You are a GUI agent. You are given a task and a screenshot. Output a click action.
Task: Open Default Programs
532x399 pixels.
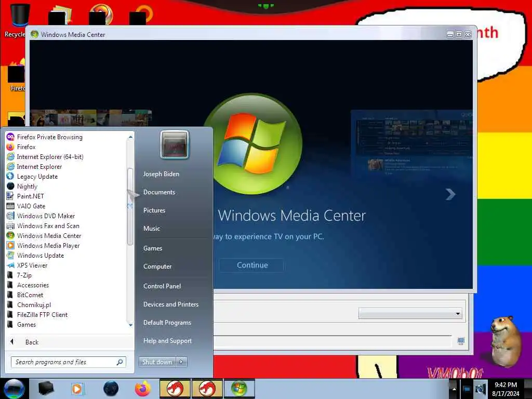click(x=167, y=322)
